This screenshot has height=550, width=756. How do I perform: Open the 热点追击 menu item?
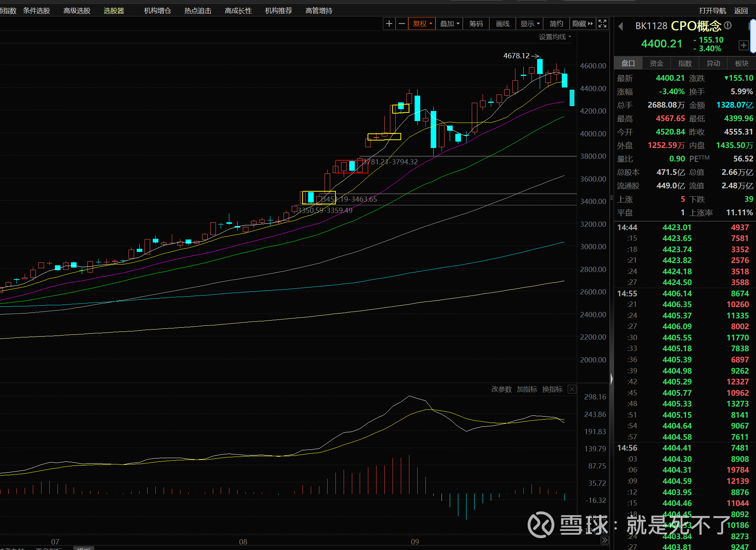click(198, 11)
